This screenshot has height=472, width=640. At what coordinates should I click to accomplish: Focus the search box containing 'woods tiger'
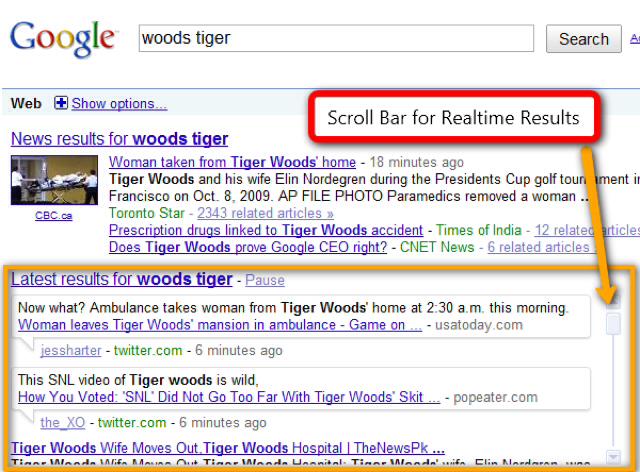[x=336, y=38]
